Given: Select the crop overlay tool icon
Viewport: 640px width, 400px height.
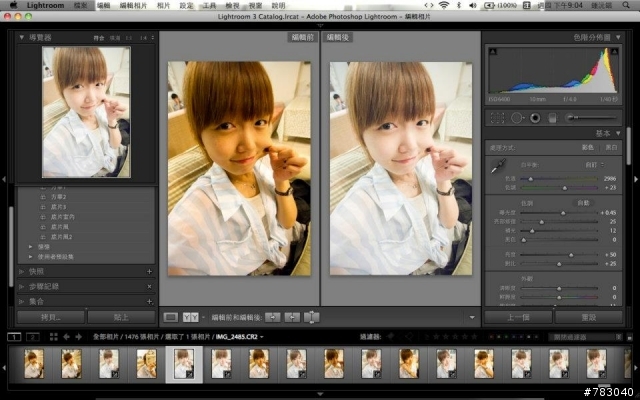Looking at the screenshot, I should pos(497,117).
